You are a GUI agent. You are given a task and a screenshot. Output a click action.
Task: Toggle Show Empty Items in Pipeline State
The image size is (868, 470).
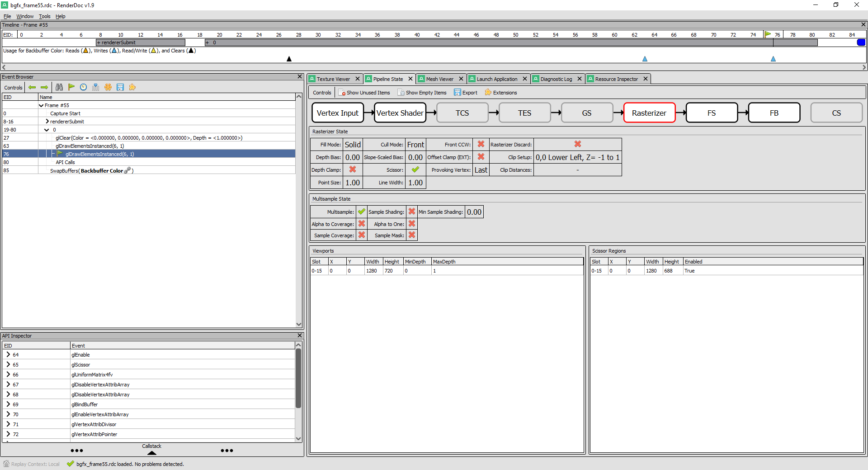coord(422,92)
